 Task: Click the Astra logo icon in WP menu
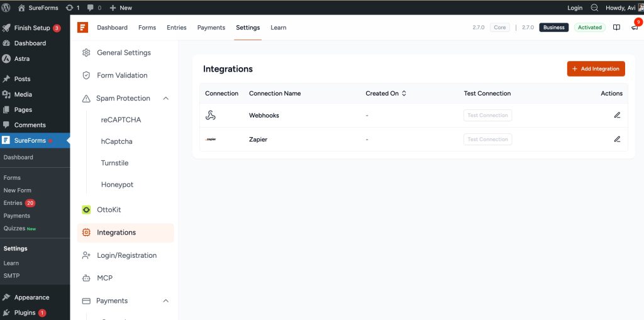pos(6,58)
